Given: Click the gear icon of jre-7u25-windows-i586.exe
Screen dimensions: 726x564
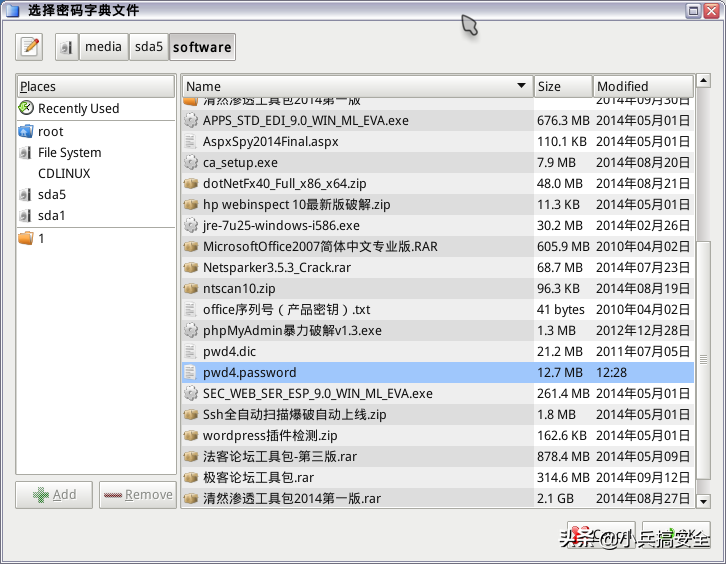Looking at the screenshot, I should point(190,226).
